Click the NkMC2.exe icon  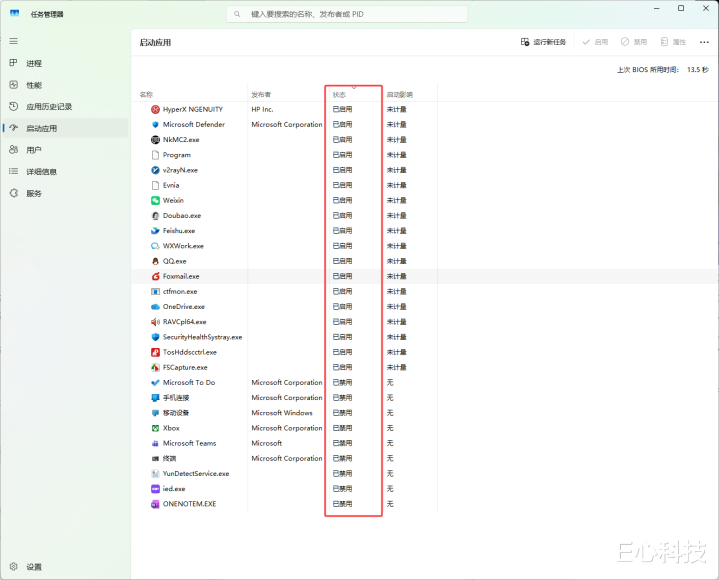click(155, 140)
